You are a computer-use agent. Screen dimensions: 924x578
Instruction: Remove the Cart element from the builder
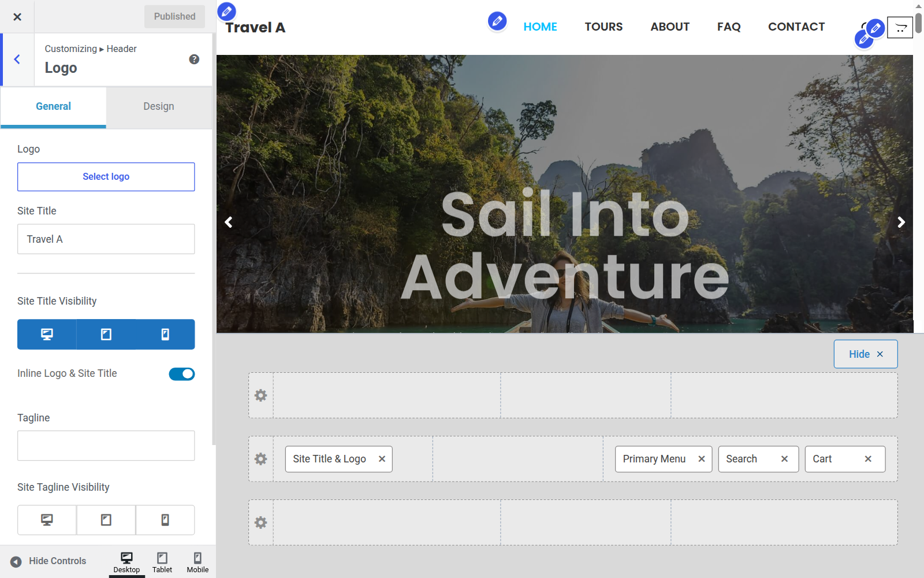click(868, 459)
